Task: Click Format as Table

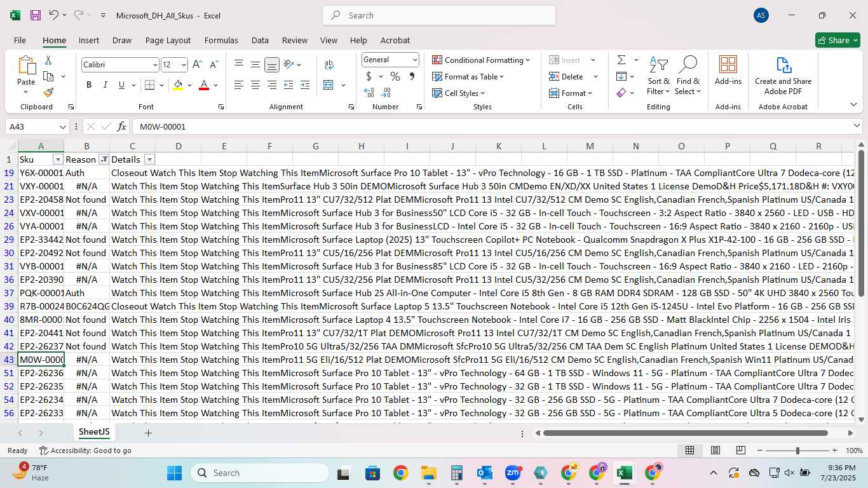Action: click(468, 76)
